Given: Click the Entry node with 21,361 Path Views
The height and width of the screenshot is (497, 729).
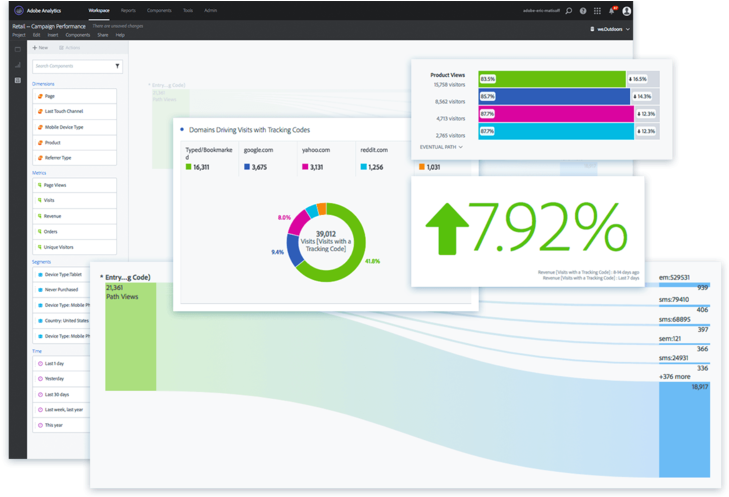Looking at the screenshot, I should click(x=131, y=337).
